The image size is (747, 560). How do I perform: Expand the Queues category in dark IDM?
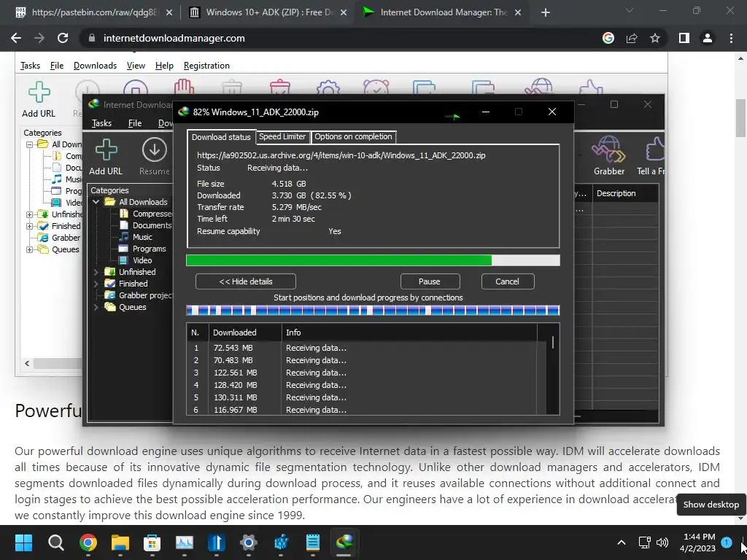96,307
